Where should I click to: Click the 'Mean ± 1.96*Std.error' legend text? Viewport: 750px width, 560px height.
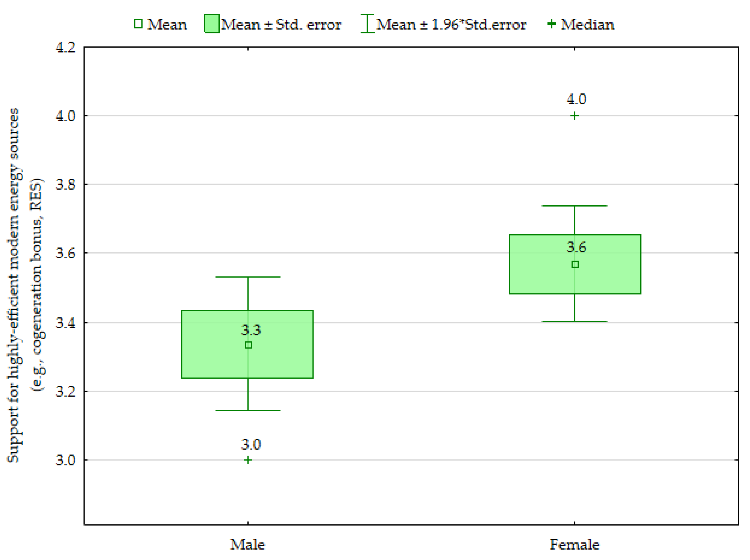coord(451,24)
